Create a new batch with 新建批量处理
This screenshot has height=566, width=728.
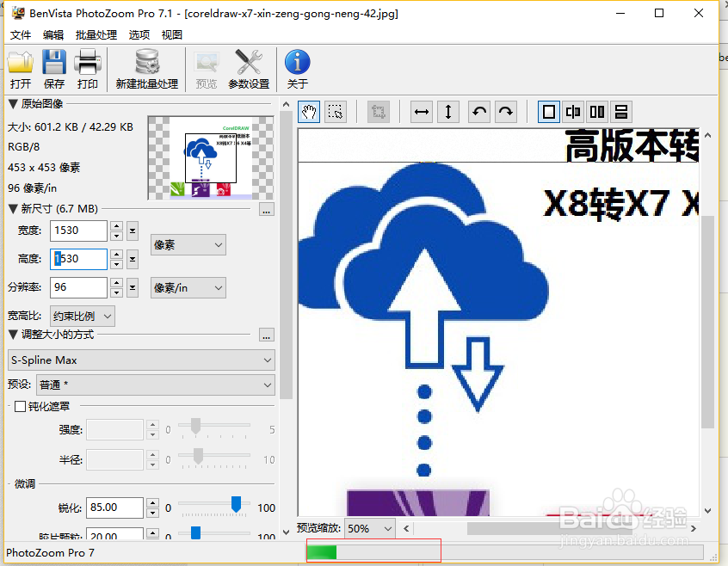tap(146, 70)
